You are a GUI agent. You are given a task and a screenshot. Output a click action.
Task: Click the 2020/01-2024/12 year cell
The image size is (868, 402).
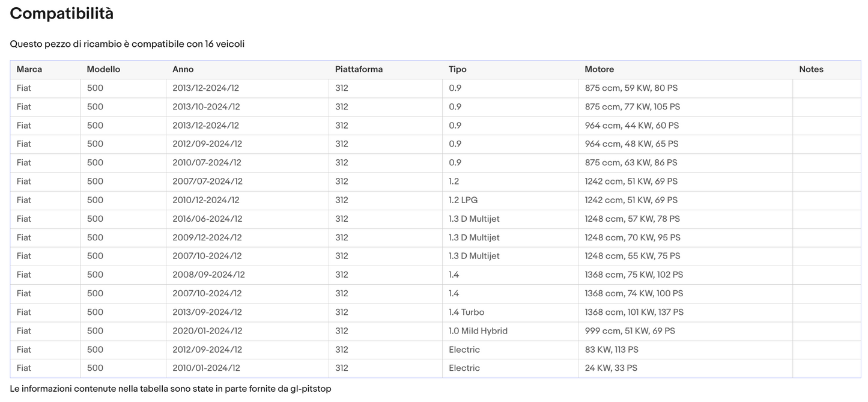tap(207, 330)
